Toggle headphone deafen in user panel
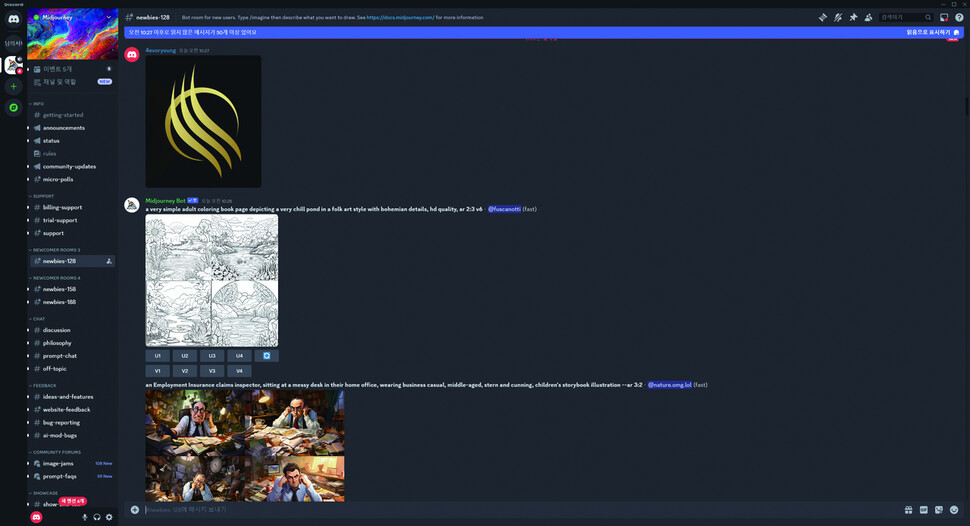This screenshot has width=970, height=526. (x=97, y=517)
